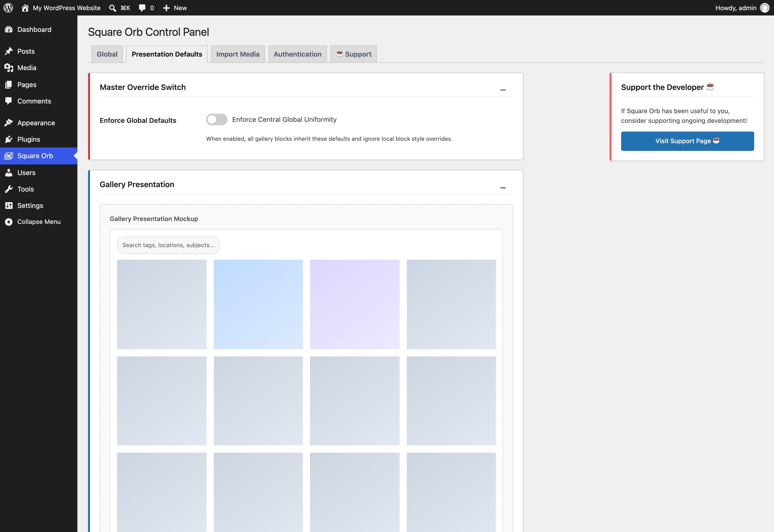
Task: Switch to the Global tab
Action: click(107, 54)
